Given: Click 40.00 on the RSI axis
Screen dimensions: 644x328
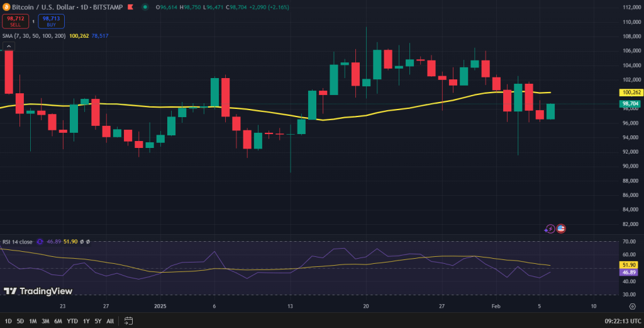Looking at the screenshot, I should tap(629, 281).
